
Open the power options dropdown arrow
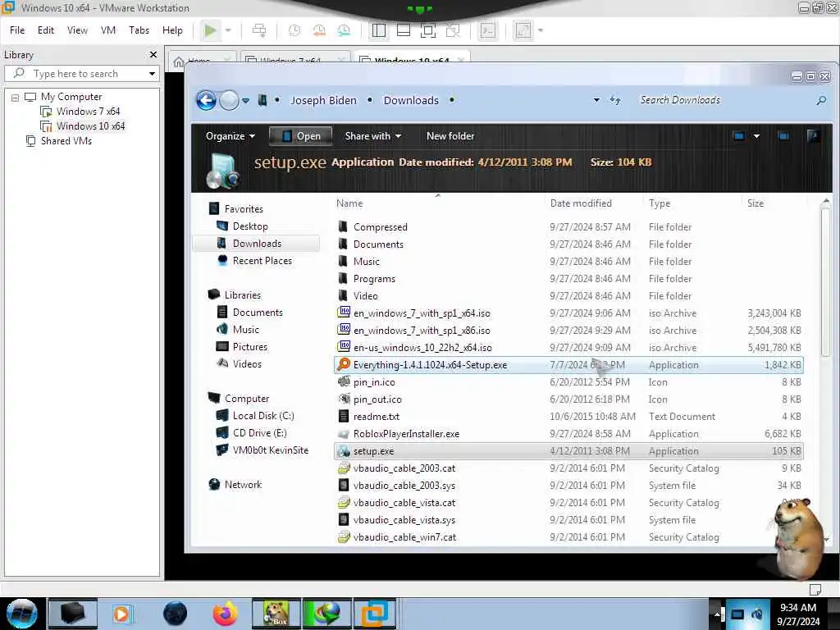tap(228, 30)
